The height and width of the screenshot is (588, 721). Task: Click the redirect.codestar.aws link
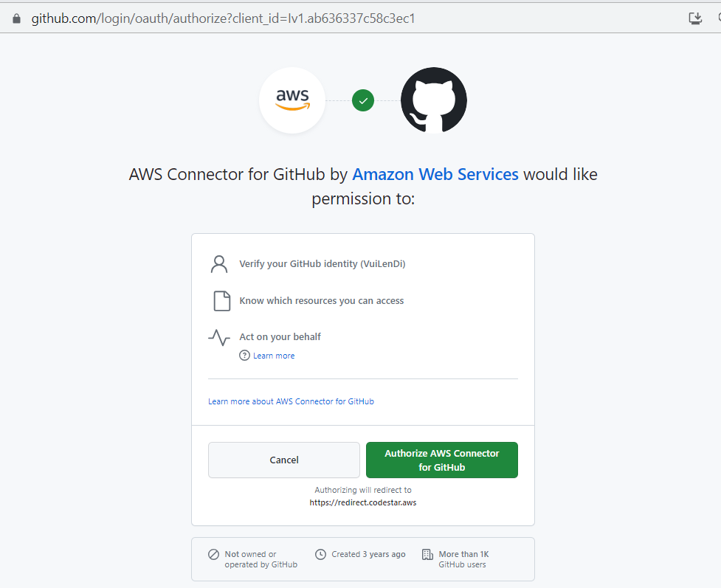362,502
